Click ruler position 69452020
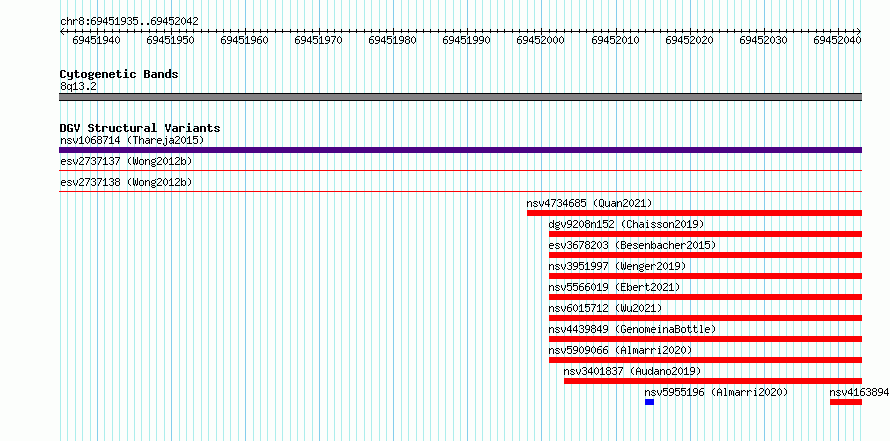Viewport: 890px width, 441px height. point(690,40)
